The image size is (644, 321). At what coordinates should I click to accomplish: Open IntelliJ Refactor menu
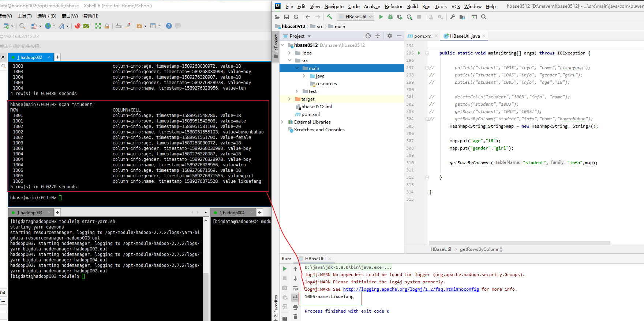[x=394, y=7]
